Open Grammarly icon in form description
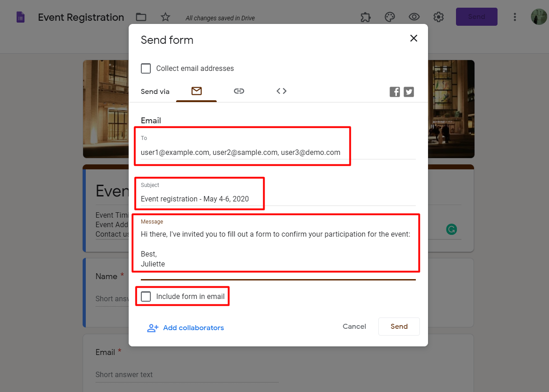This screenshot has height=392, width=549. coord(451,229)
